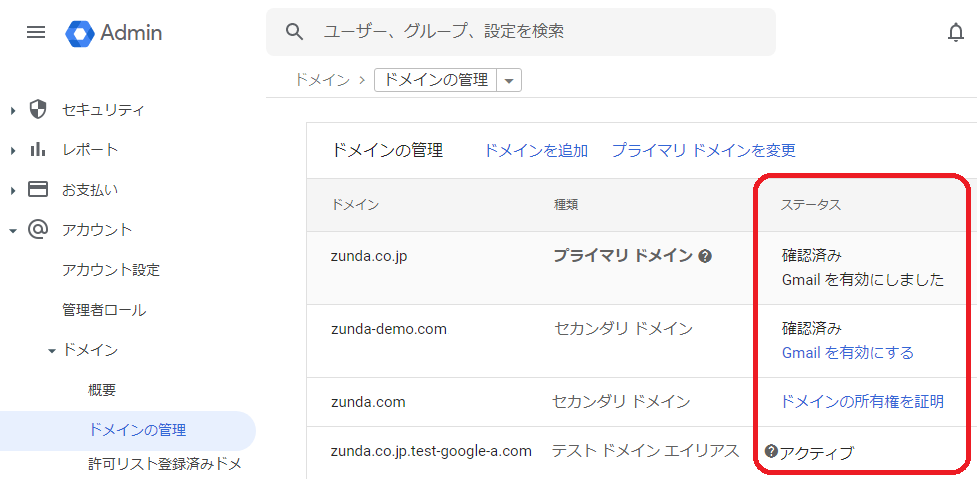Viewport: 977px width, 479px height.
Task: Click the アカウント menu label
Action: [x=97, y=230]
